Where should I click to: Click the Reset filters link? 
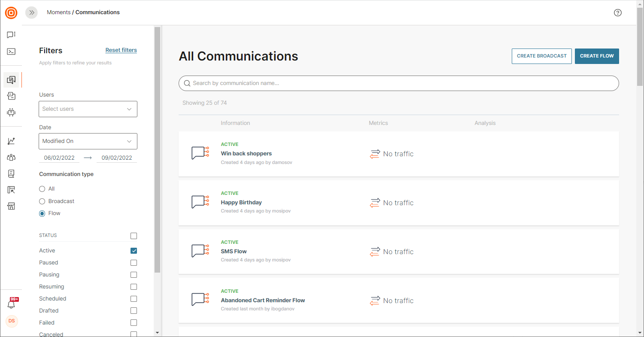click(x=121, y=50)
